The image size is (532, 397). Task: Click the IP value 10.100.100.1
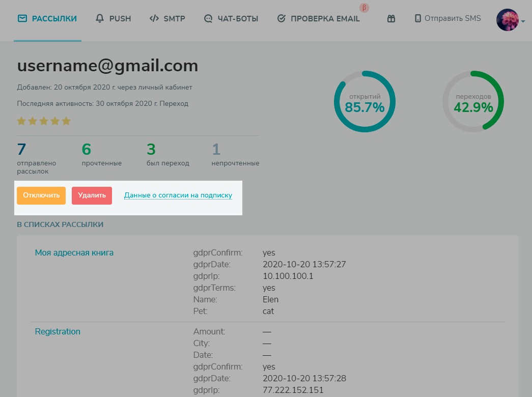point(288,276)
